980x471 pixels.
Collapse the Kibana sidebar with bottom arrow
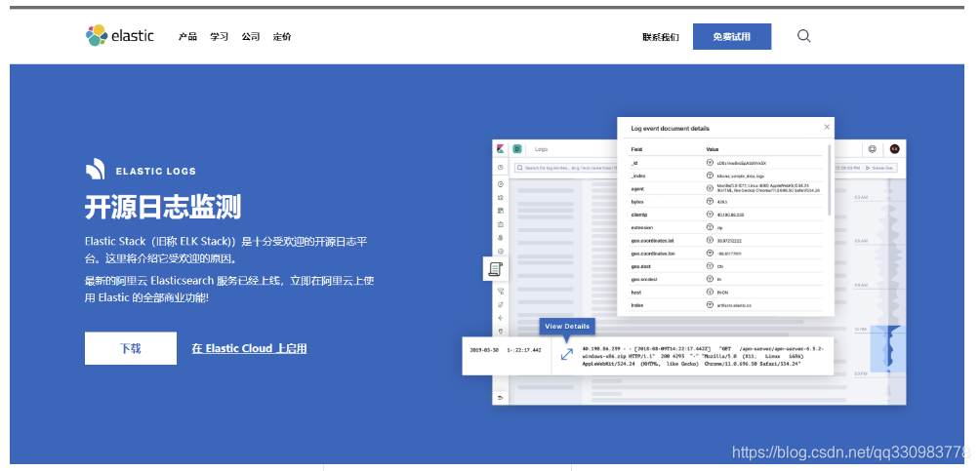500,397
